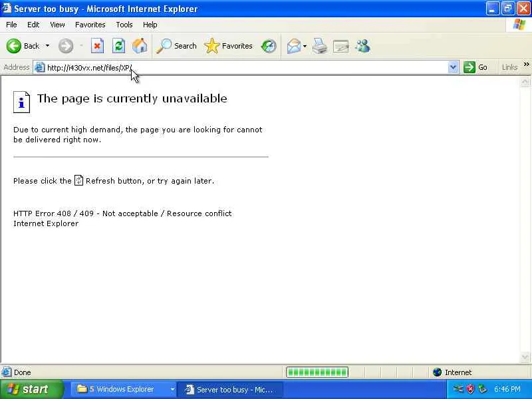The width and height of the screenshot is (532, 399).
Task: Click the network tray icon beside red shield
Action: (458, 389)
